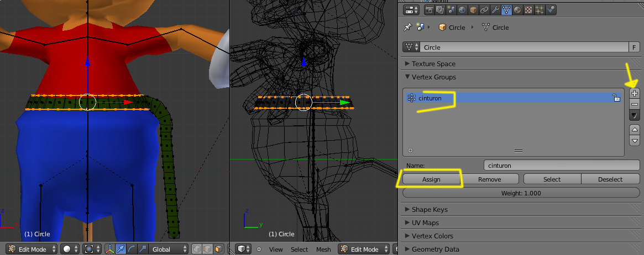Open Edit Mode dropdown in left viewport
The width and height of the screenshot is (644, 255).
32,249
